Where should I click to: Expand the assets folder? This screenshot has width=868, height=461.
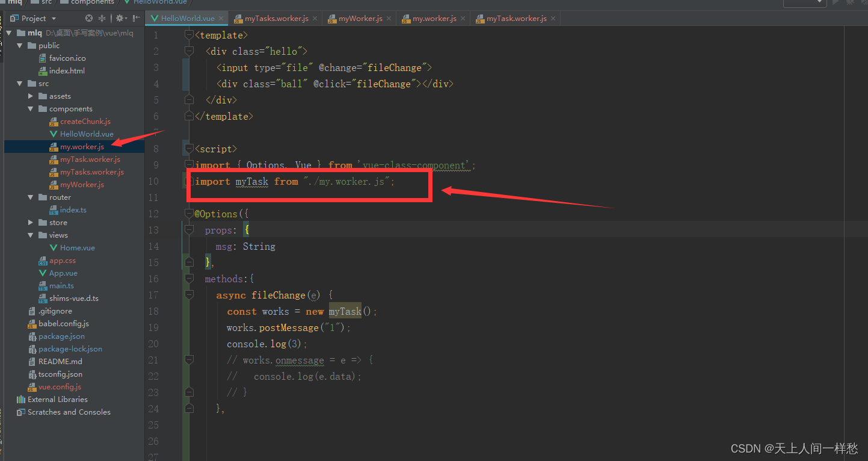[31, 96]
